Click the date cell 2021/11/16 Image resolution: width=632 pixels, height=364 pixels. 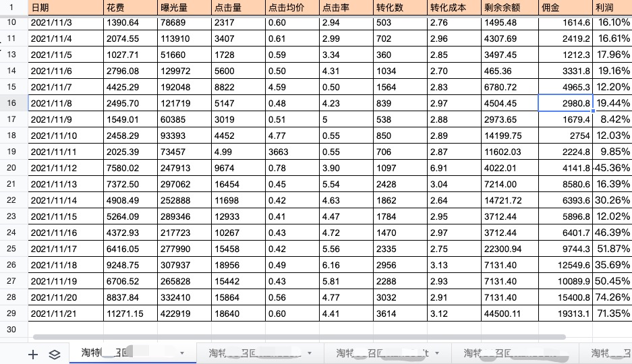point(65,233)
